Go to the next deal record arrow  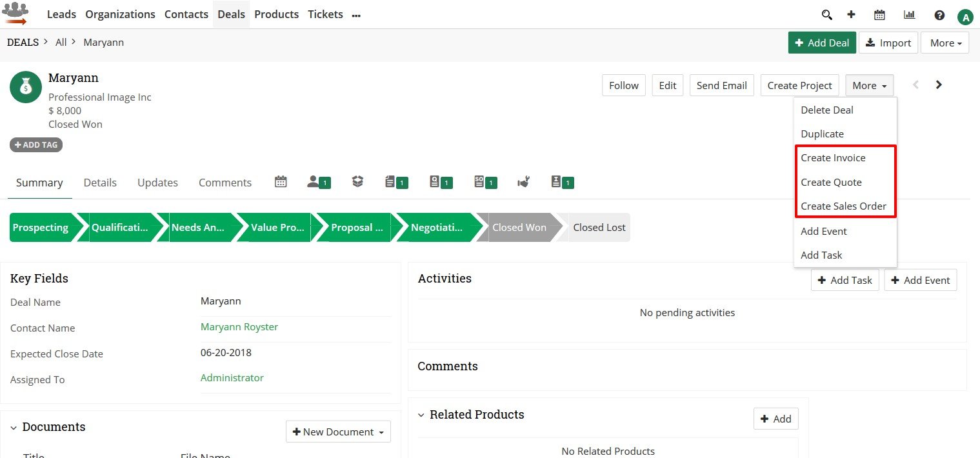point(939,85)
